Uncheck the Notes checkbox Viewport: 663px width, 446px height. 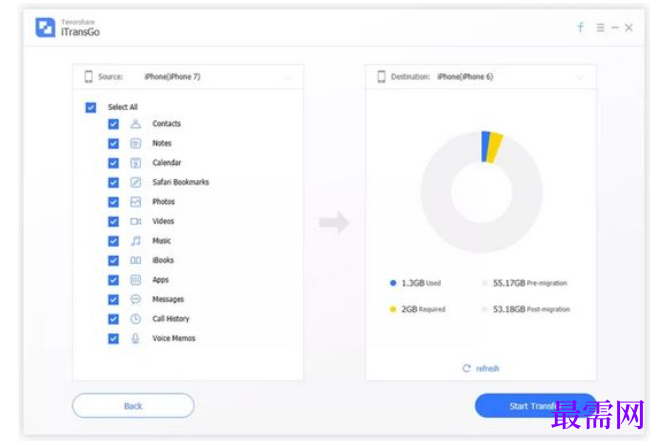pos(113,143)
